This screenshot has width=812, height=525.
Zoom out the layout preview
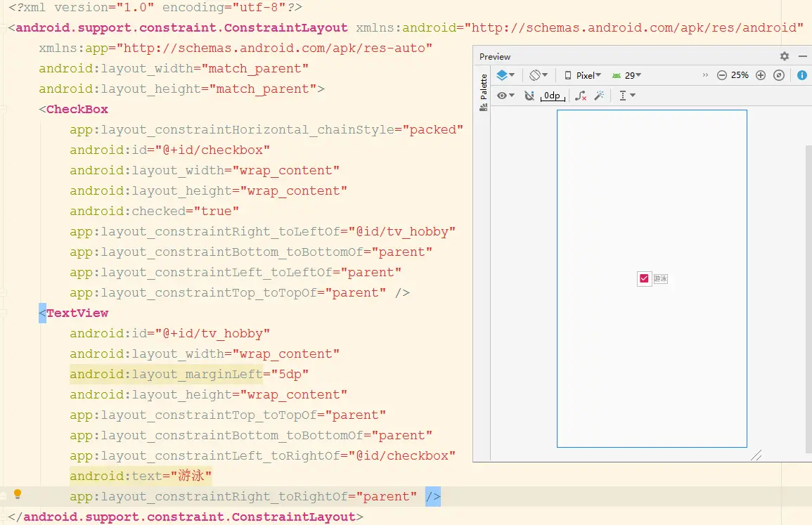click(721, 75)
